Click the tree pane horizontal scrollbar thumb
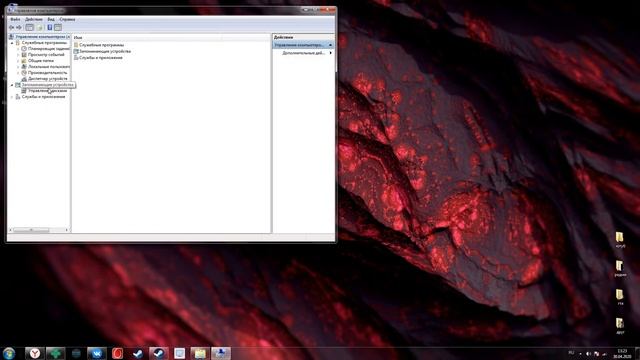 [x=31, y=230]
